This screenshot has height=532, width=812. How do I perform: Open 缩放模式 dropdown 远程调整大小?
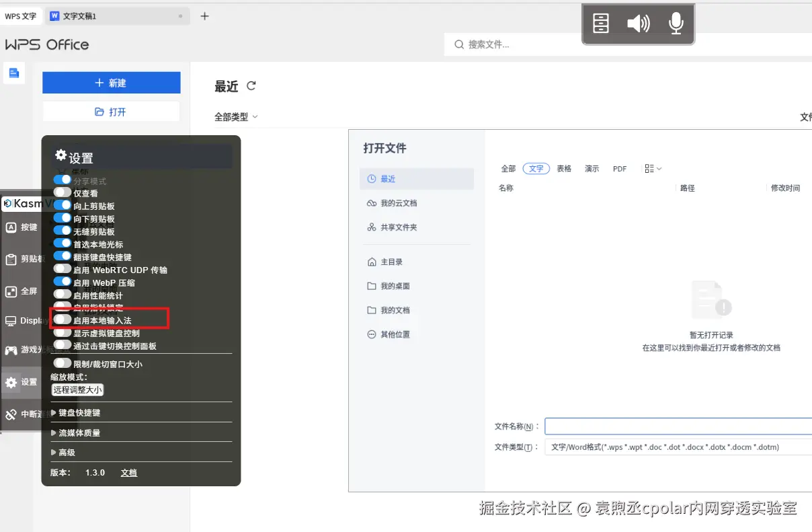pos(77,389)
